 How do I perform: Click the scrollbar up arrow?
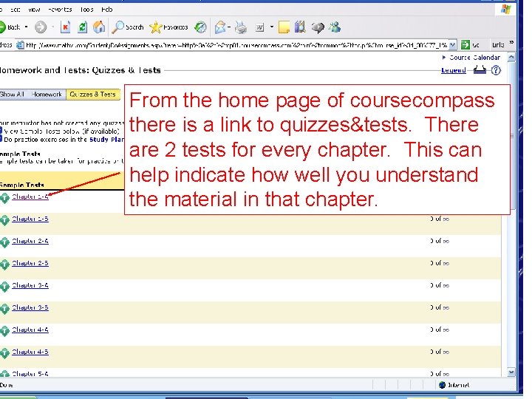tap(511, 57)
